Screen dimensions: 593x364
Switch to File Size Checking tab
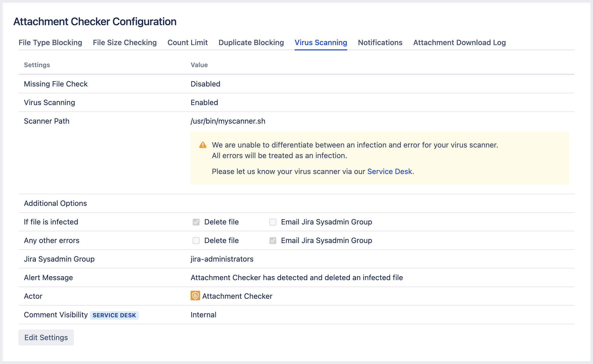[x=125, y=42]
